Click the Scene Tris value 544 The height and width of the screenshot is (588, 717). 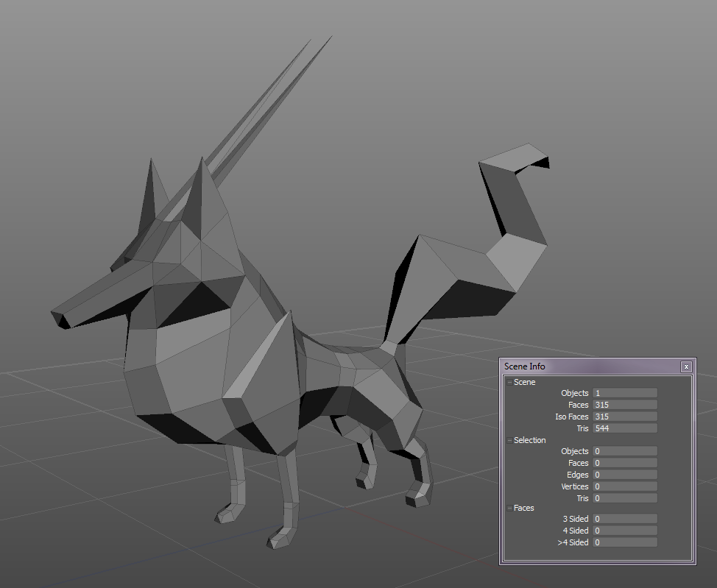[625, 428]
